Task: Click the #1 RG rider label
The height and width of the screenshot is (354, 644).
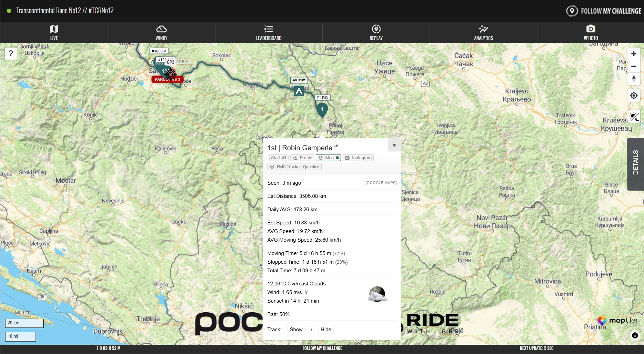Action: (322, 98)
